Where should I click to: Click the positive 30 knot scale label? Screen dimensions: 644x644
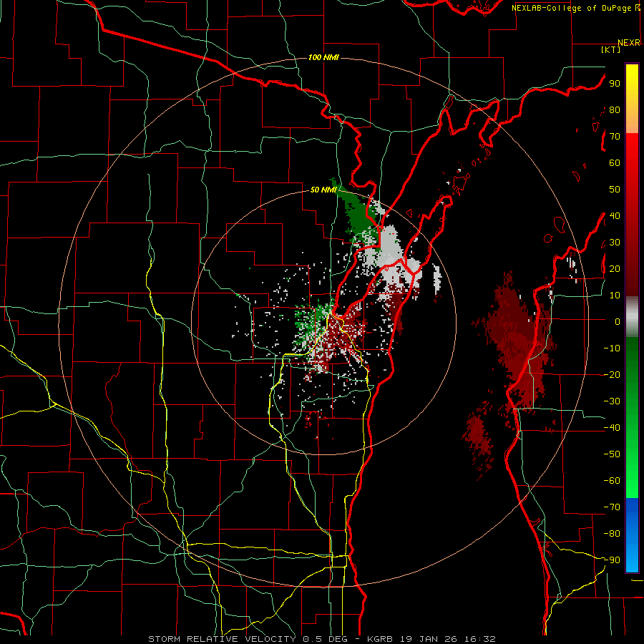615,243
